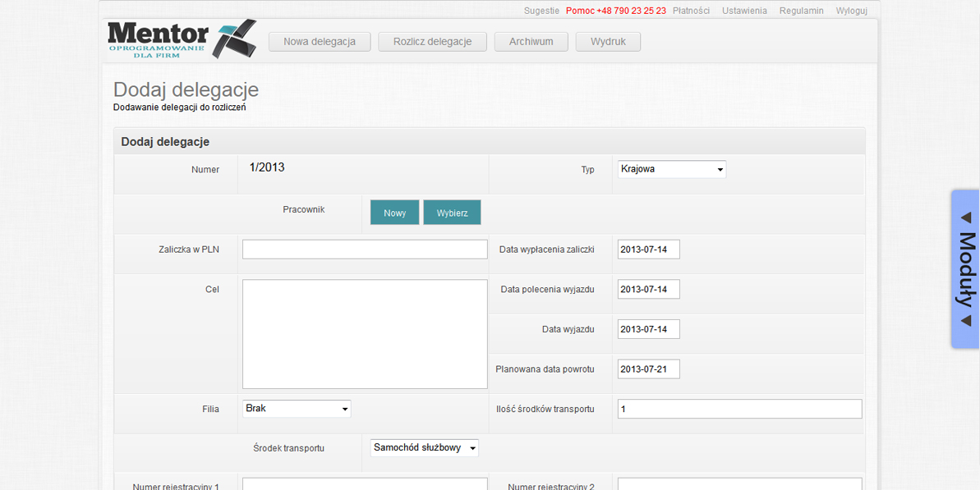Open the Typ dropdown
Viewport: 980px width, 490px height.
[671, 170]
